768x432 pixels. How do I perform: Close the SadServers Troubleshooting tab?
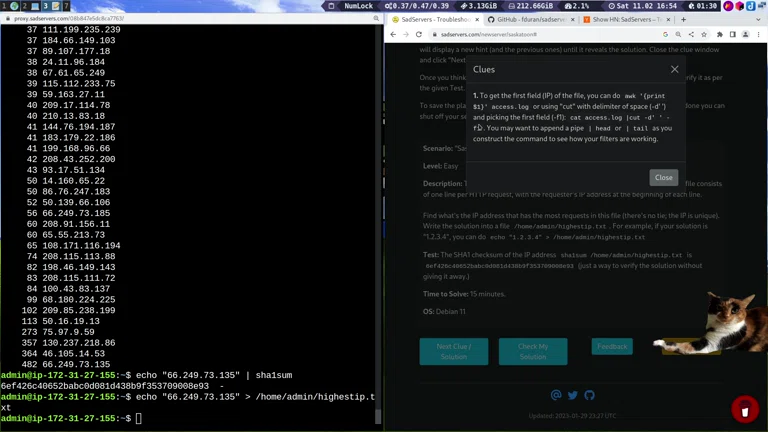click(x=477, y=20)
